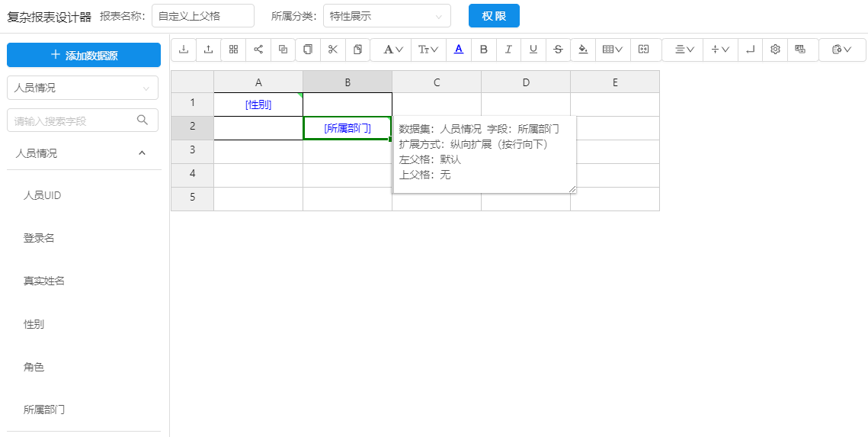The image size is (868, 437).
Task: Click the 报表名称 input field
Action: click(203, 16)
